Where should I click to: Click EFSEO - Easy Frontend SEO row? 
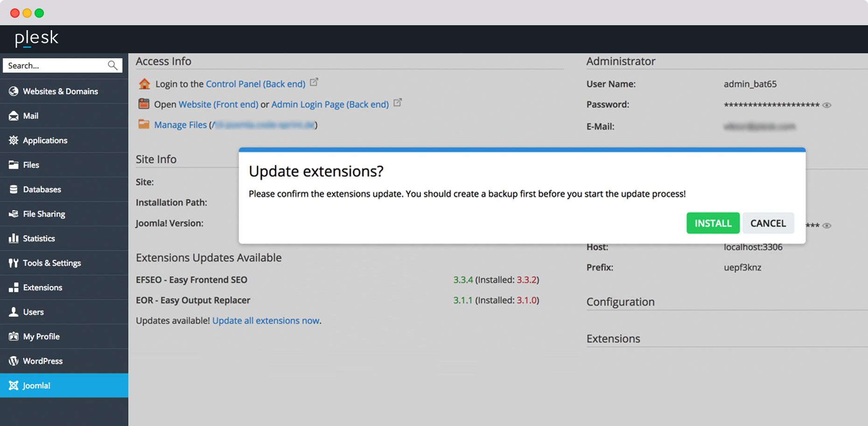tap(191, 280)
